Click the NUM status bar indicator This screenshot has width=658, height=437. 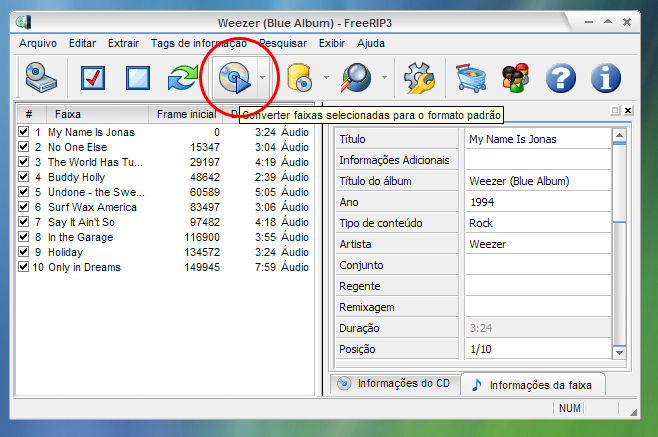pos(569,408)
